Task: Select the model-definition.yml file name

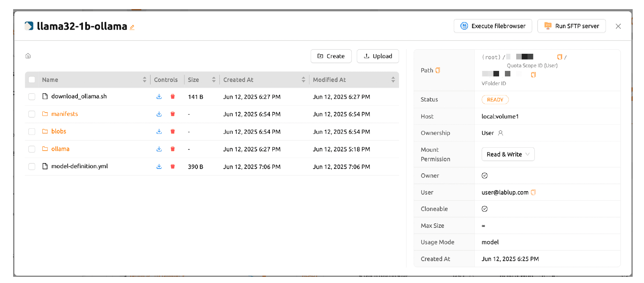Action: coord(80,166)
